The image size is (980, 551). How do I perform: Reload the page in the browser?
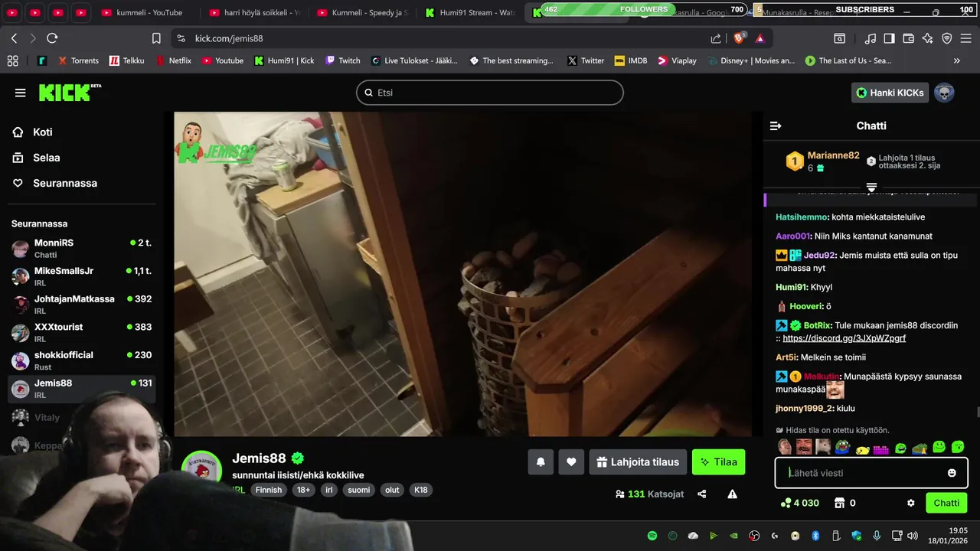(x=52, y=38)
